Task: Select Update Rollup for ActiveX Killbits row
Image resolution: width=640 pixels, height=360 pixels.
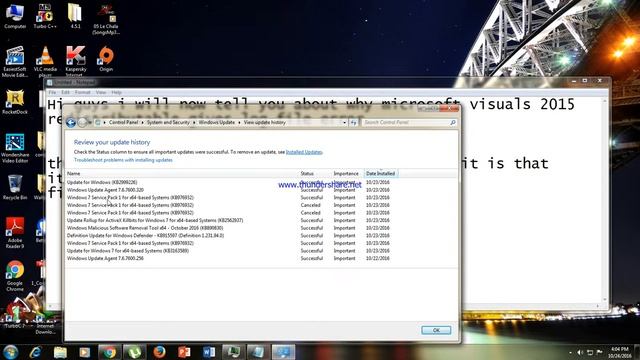Action: (x=229, y=220)
